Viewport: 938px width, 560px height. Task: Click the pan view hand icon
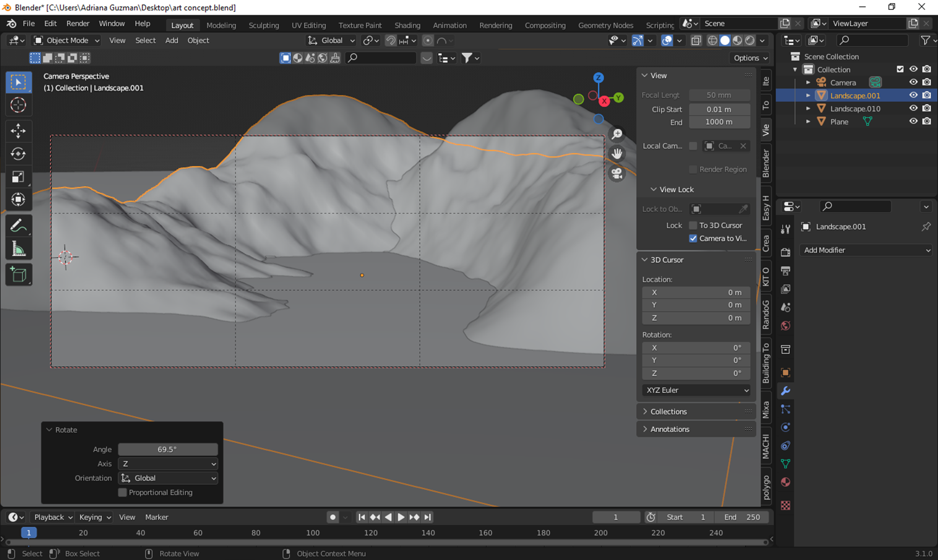pyautogui.click(x=617, y=154)
